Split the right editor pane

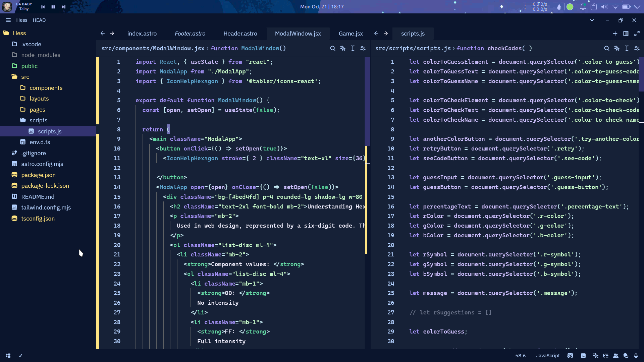[x=626, y=34]
